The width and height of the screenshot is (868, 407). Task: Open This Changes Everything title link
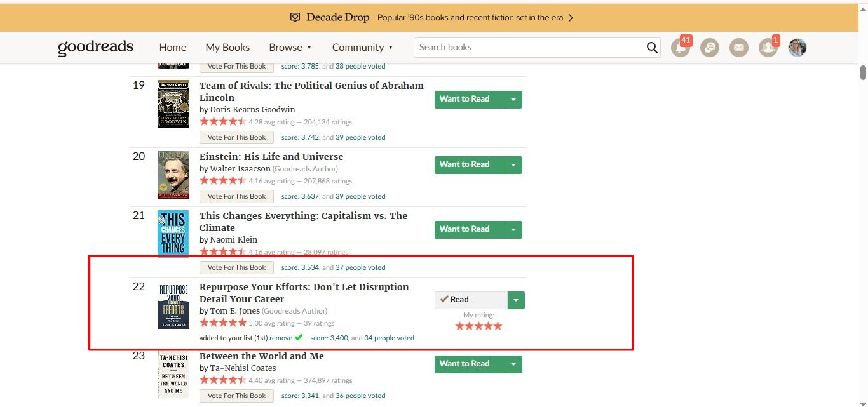click(x=303, y=222)
